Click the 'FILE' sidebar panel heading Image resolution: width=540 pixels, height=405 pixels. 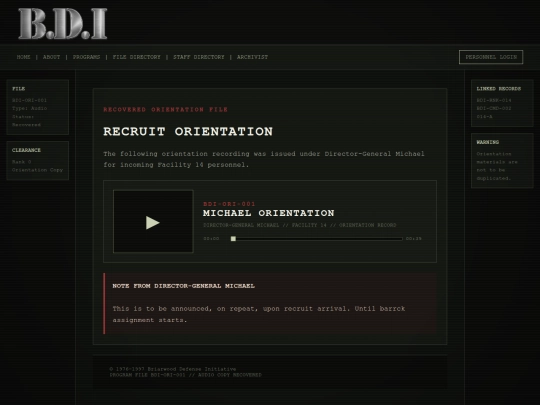[x=19, y=89]
